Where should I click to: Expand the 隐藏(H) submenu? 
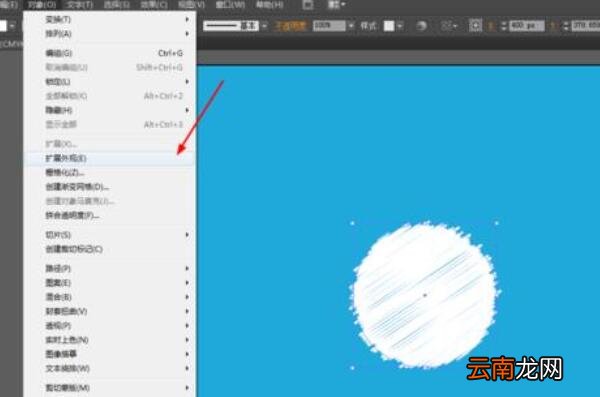(x=110, y=110)
